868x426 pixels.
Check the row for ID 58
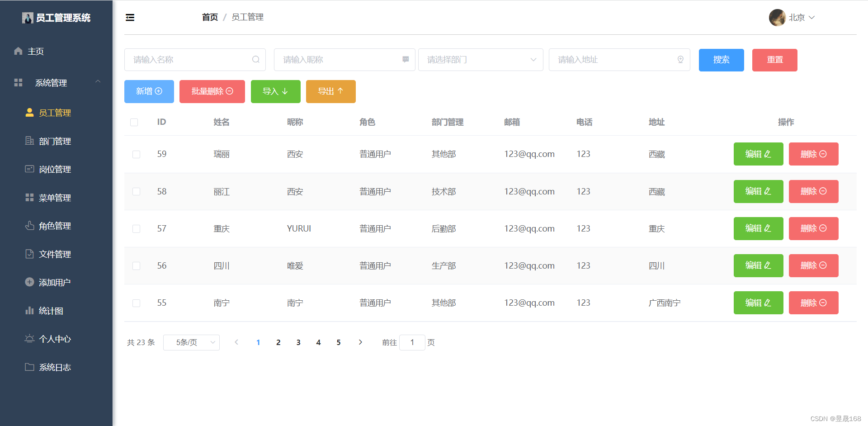click(x=136, y=191)
